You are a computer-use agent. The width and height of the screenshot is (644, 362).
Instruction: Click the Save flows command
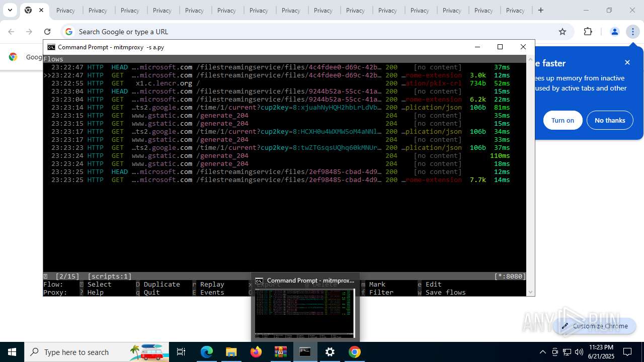click(x=445, y=293)
